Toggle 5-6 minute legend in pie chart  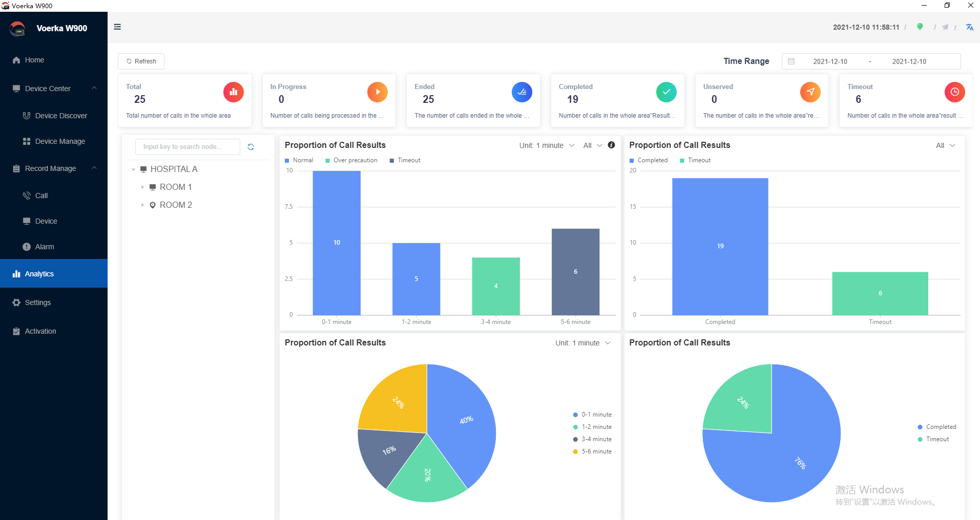coord(593,451)
